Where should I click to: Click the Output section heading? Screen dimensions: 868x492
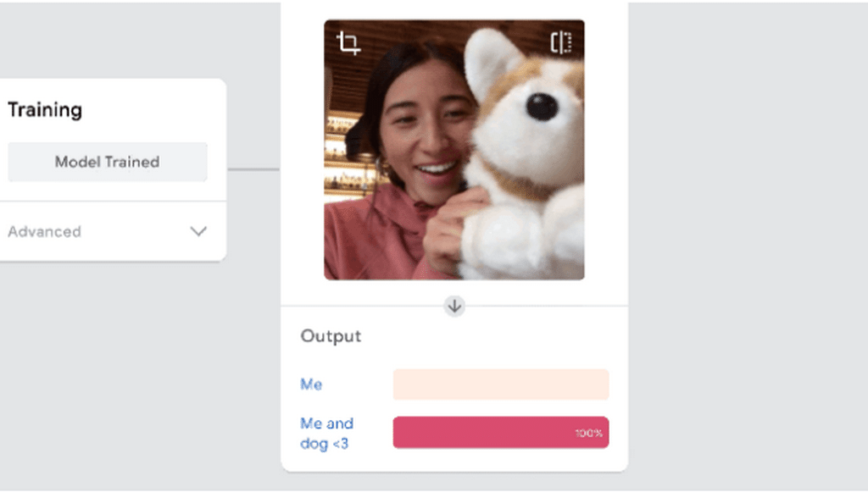(331, 336)
